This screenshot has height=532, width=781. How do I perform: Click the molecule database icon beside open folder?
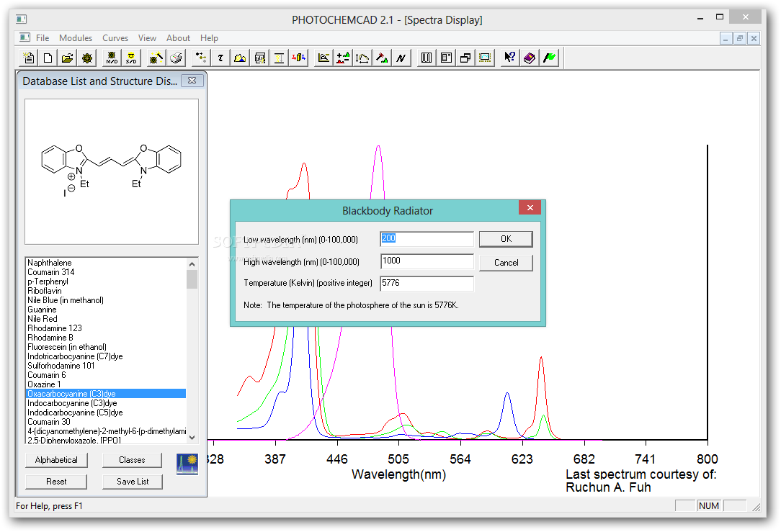(87, 58)
